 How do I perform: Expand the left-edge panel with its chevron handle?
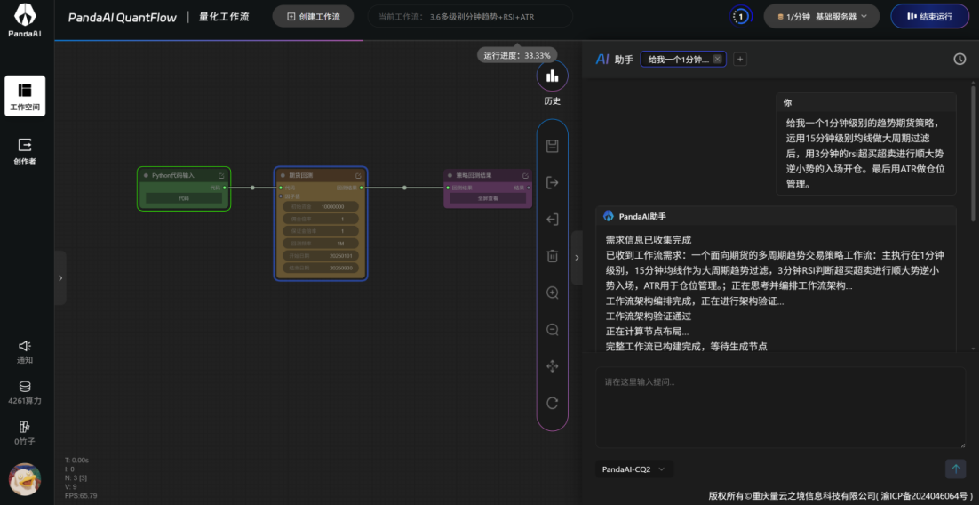60,278
